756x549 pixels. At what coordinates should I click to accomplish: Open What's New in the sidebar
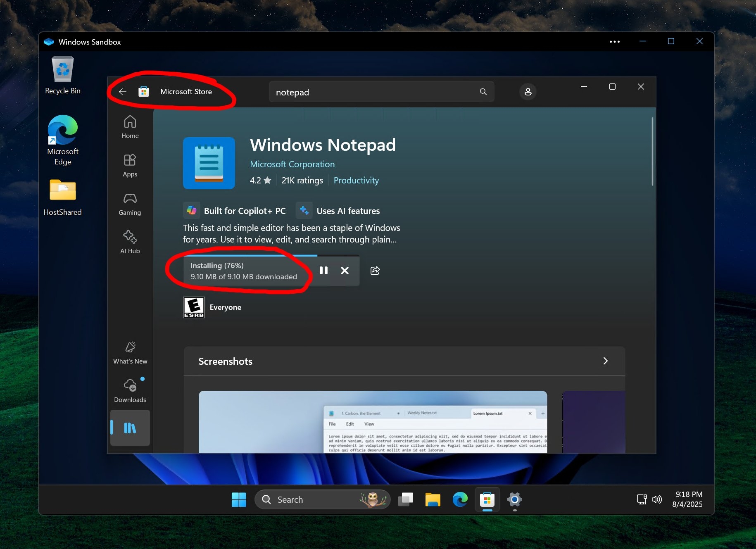[x=130, y=352]
